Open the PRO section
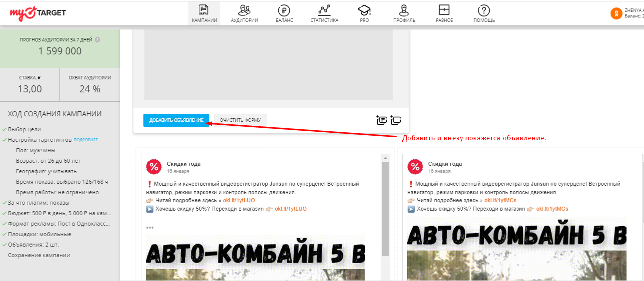The width and height of the screenshot is (644, 281). [364, 13]
